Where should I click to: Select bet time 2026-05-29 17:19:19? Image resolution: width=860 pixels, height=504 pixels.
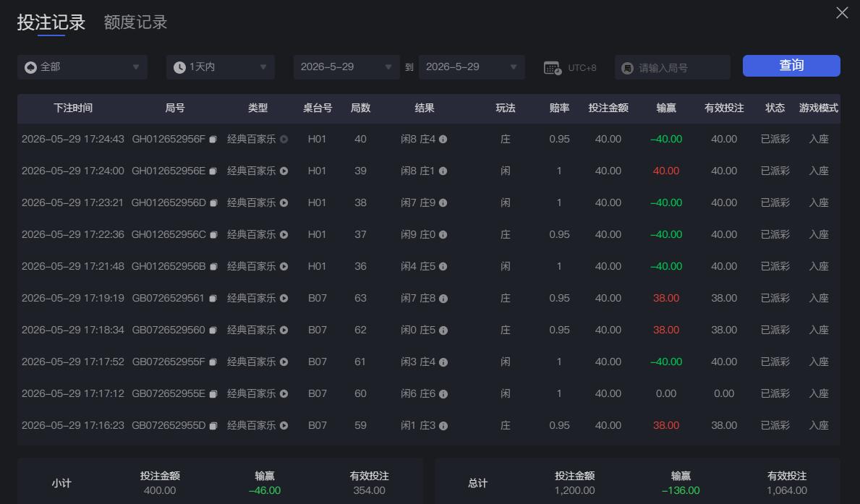(73, 299)
